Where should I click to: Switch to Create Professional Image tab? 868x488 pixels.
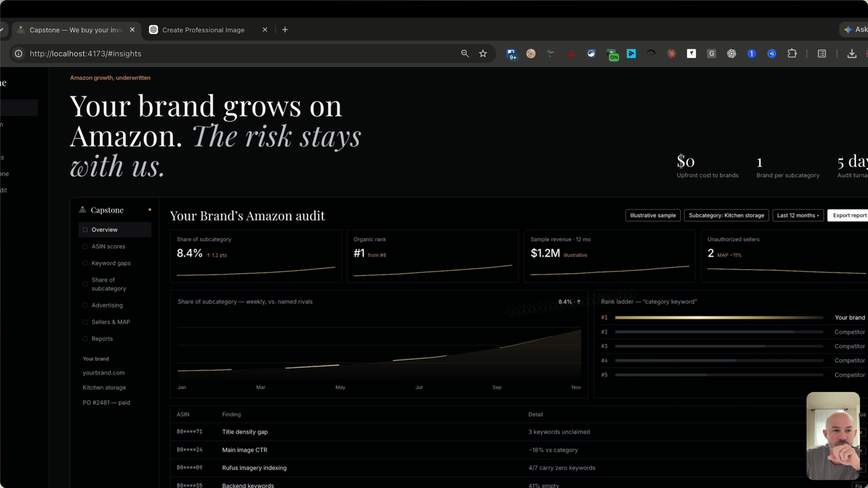[203, 30]
